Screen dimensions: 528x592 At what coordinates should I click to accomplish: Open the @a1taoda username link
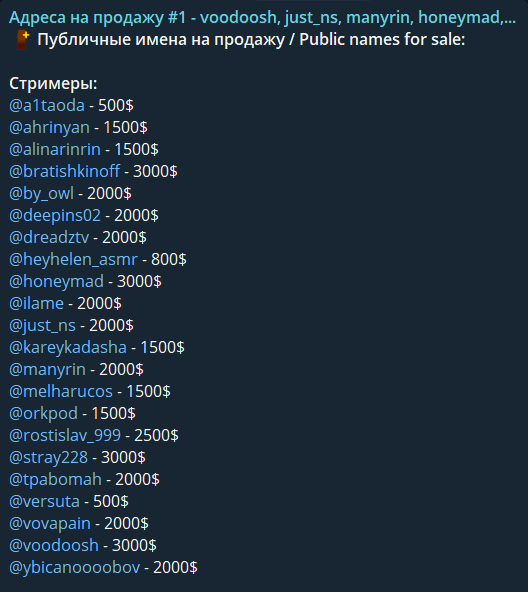click(x=47, y=105)
